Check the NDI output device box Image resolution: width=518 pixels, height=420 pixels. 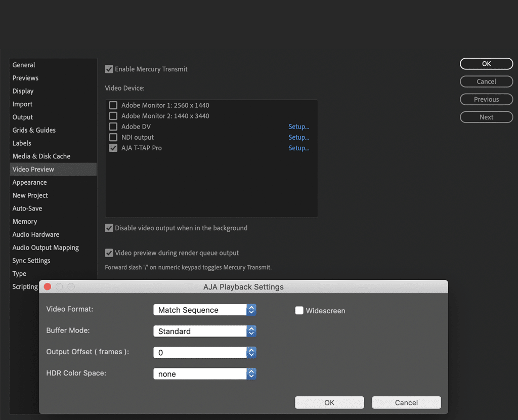point(113,137)
